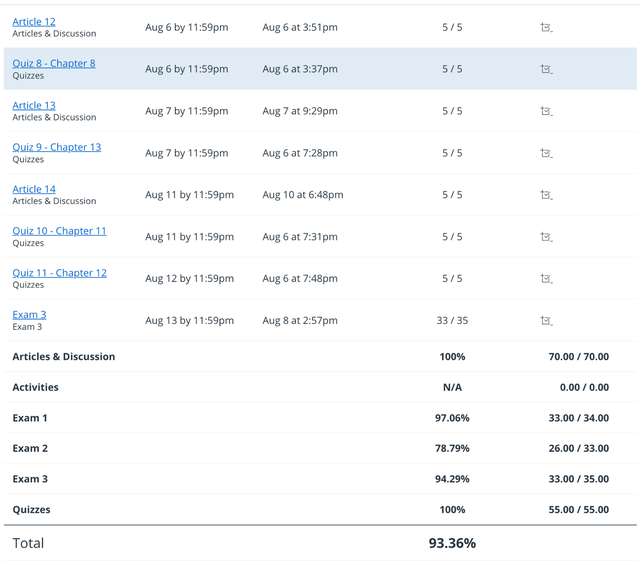Go to the Article 13 assignment
The height and width of the screenshot is (561, 640).
[34, 106]
